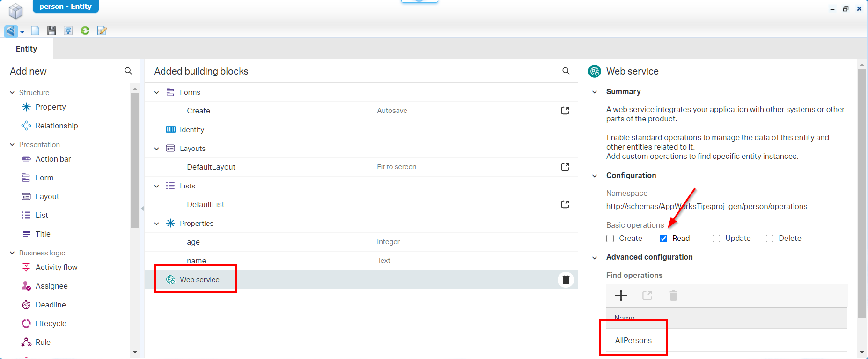Image resolution: width=868 pixels, height=359 pixels.
Task: Select the DefaultLayout row
Action: pyautogui.click(x=361, y=167)
